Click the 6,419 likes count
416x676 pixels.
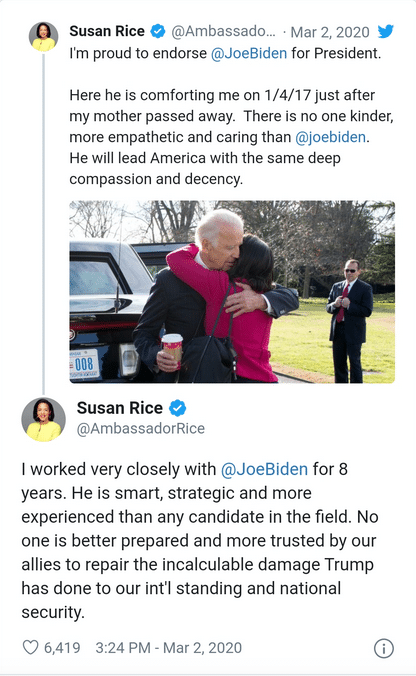point(62,648)
